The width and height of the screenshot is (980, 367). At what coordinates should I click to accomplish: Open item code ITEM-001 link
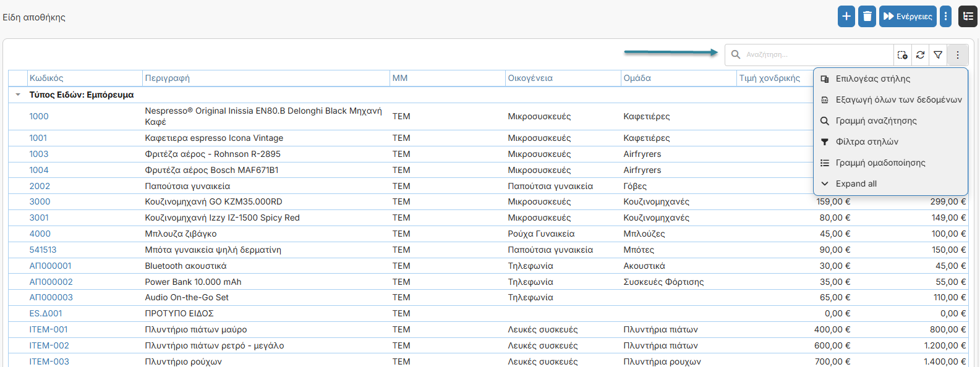pyautogui.click(x=49, y=329)
